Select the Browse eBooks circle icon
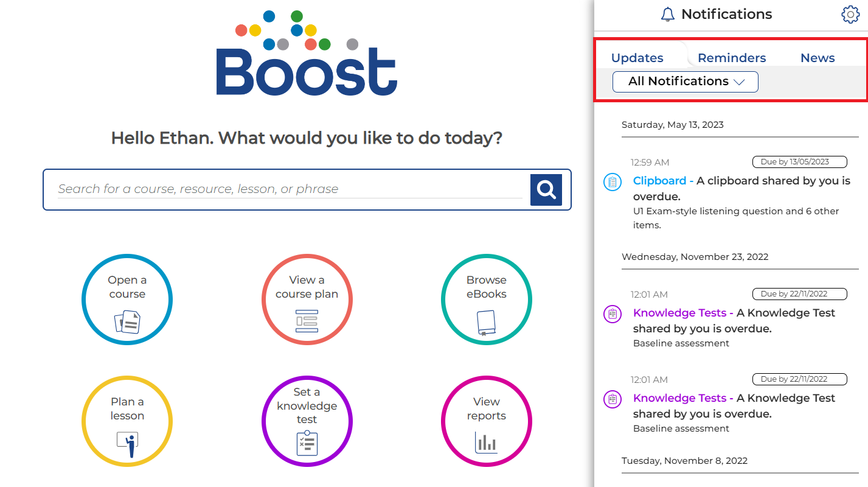The width and height of the screenshot is (868, 487). point(486,300)
